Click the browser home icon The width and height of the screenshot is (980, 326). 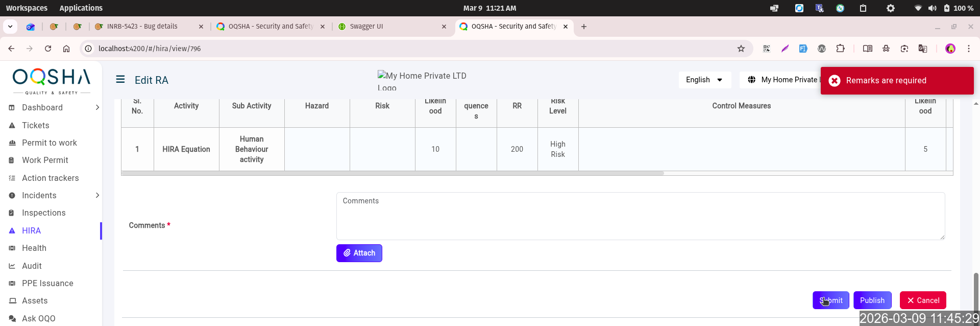coord(66,49)
